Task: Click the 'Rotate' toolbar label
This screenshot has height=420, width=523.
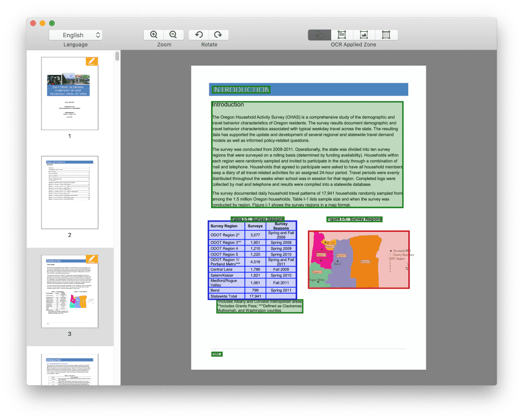Action: [209, 44]
